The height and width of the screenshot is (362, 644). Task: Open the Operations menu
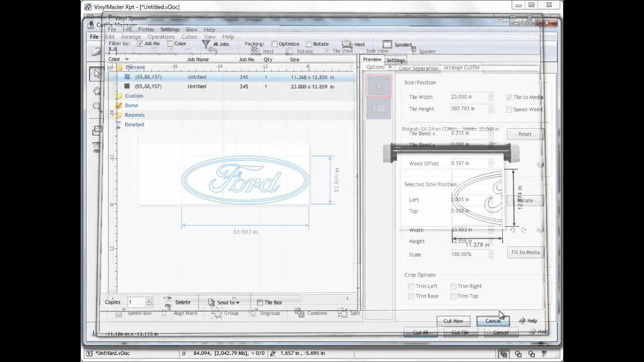click(x=161, y=37)
